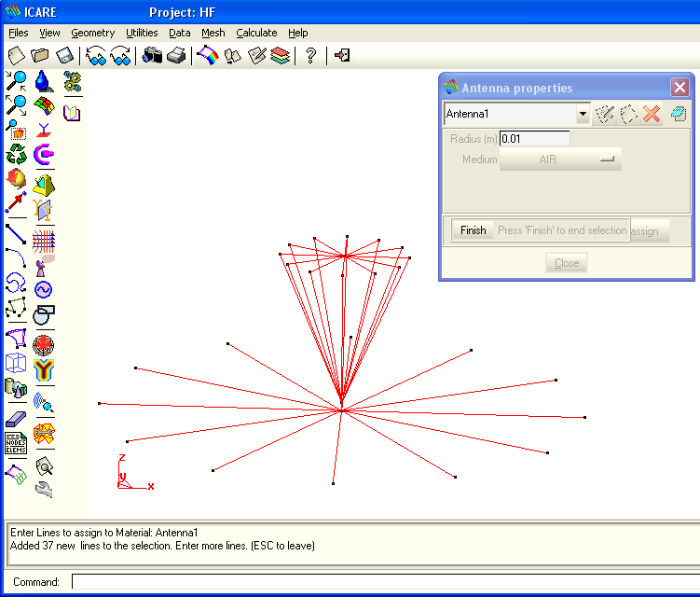Click the checklist pencil icon
700x597 pixels.
coord(256,56)
